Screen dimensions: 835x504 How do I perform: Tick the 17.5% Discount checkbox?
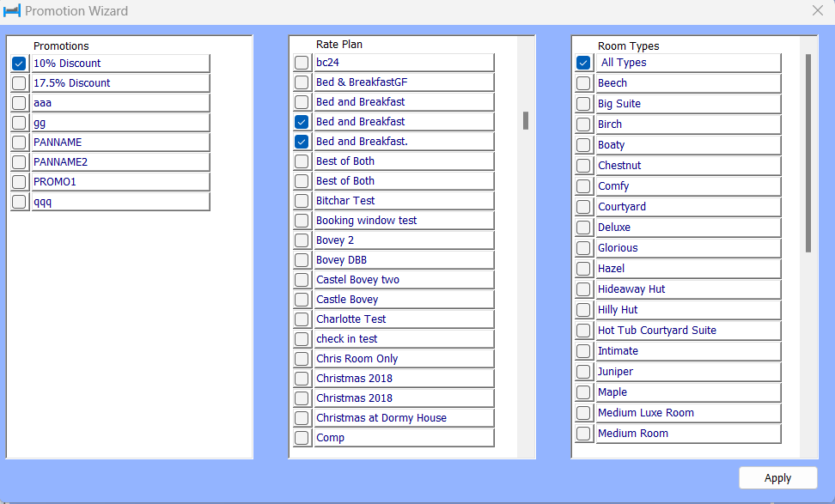coord(19,83)
